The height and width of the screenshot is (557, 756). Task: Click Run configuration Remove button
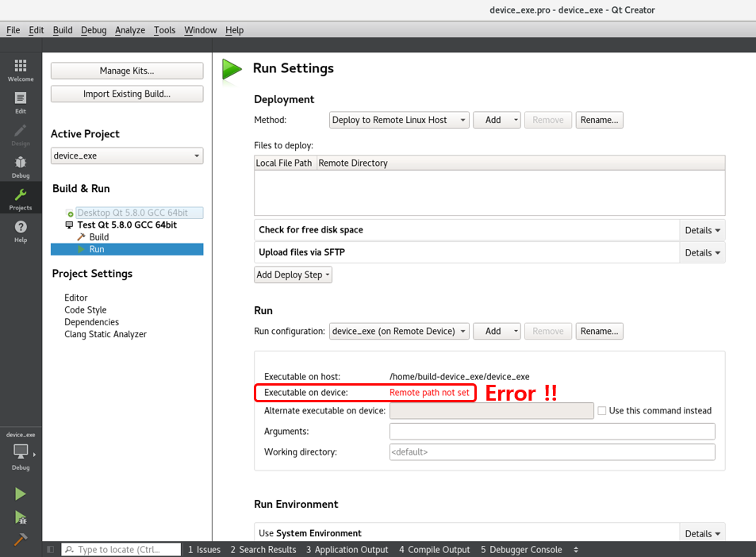(547, 332)
